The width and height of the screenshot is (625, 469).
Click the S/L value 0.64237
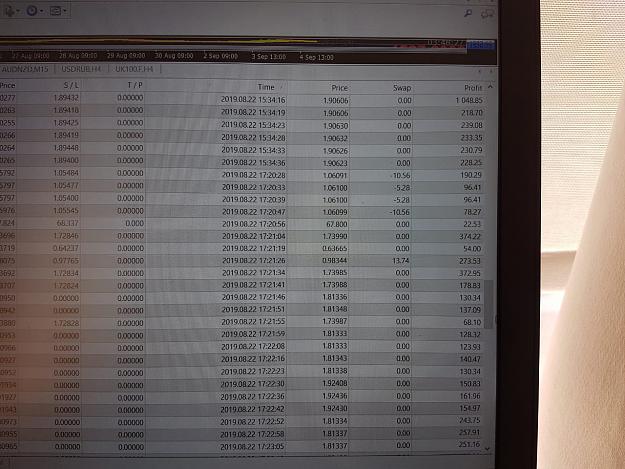tap(66, 248)
